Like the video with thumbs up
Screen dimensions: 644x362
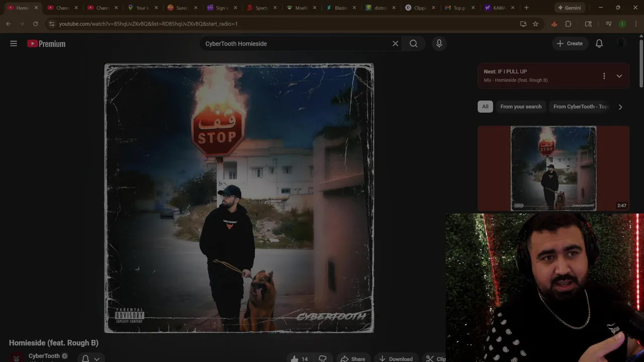click(299, 358)
